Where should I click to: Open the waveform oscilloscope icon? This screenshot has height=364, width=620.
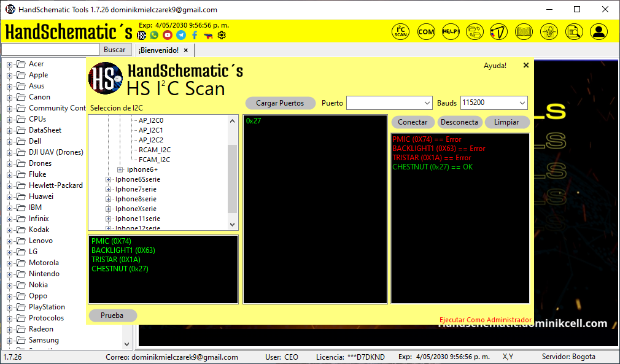click(x=549, y=32)
